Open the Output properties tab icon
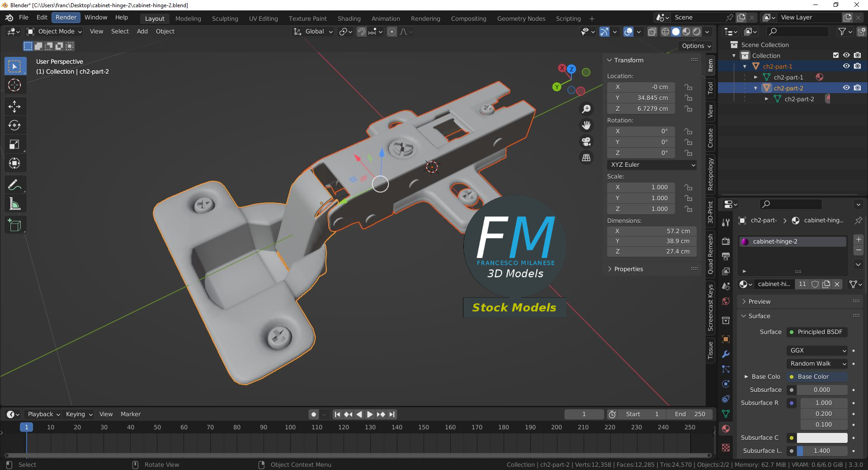The height and width of the screenshot is (470, 868). click(x=726, y=256)
